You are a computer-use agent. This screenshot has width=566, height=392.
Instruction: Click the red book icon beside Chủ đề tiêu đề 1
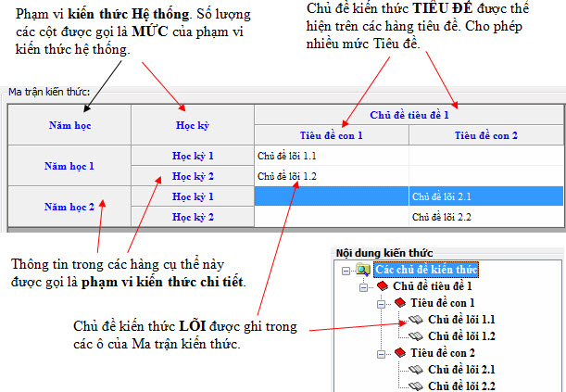383,286
